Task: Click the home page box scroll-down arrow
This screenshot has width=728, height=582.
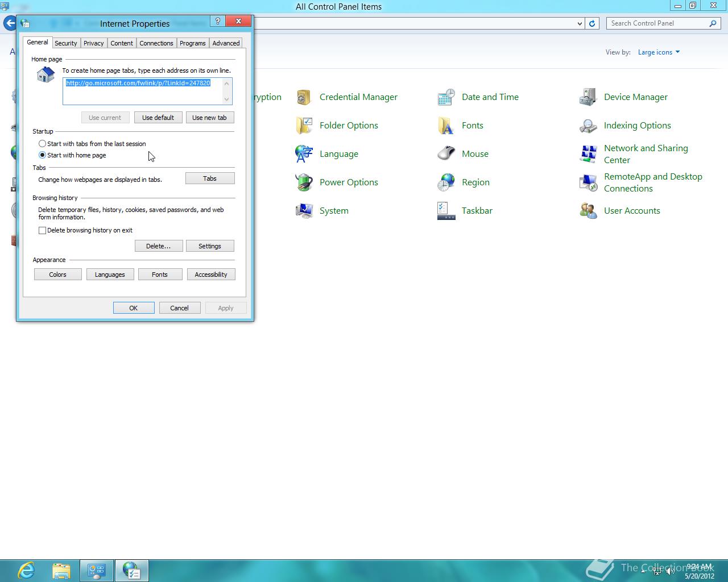Action: (x=226, y=99)
